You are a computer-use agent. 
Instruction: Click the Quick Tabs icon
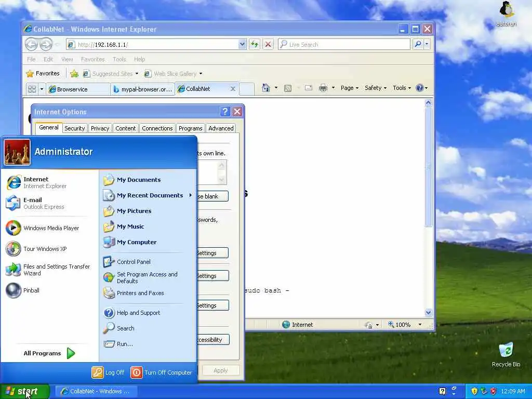coord(32,89)
